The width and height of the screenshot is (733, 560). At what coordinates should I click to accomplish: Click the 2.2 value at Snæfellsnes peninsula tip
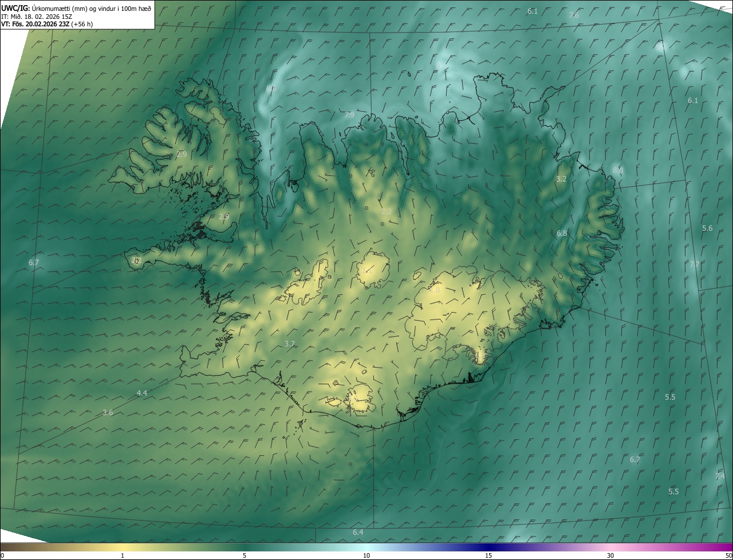coord(136,260)
